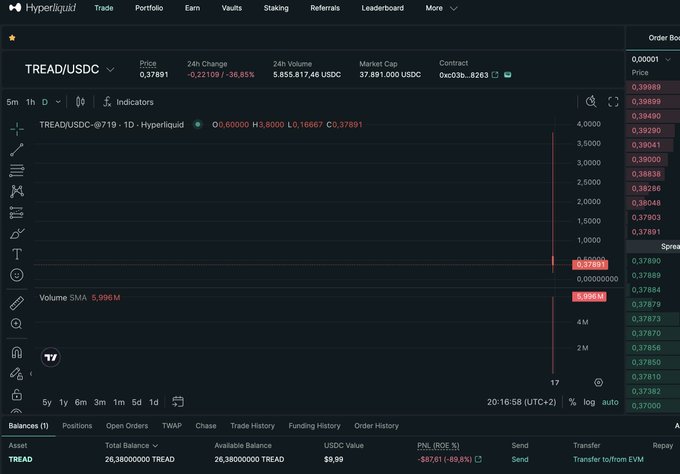Switch to Positions tab
Viewport: 680px width, 474px height.
[77, 425]
